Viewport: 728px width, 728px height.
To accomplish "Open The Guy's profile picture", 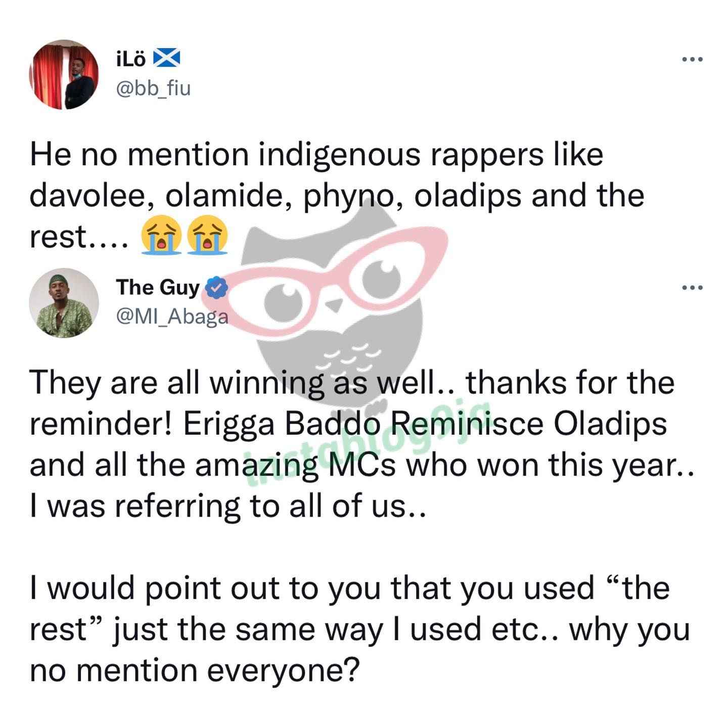I will click(64, 303).
